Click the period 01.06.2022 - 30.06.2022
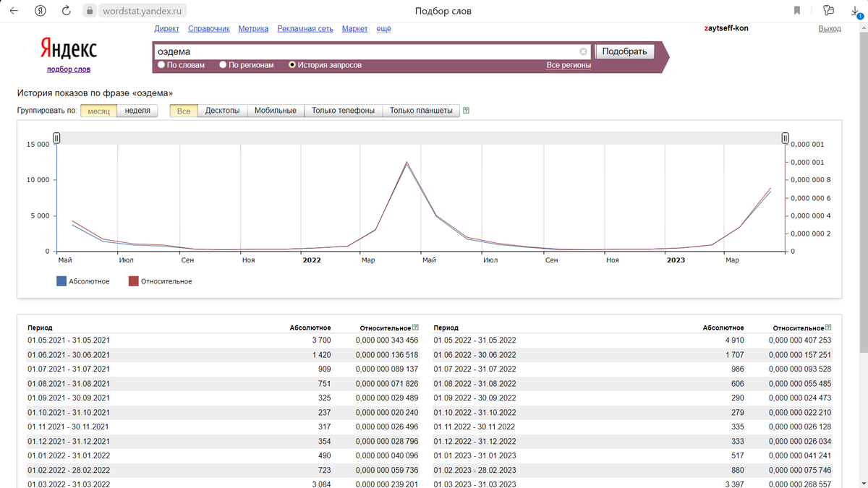Screen dimensions: 868x488 475,354
